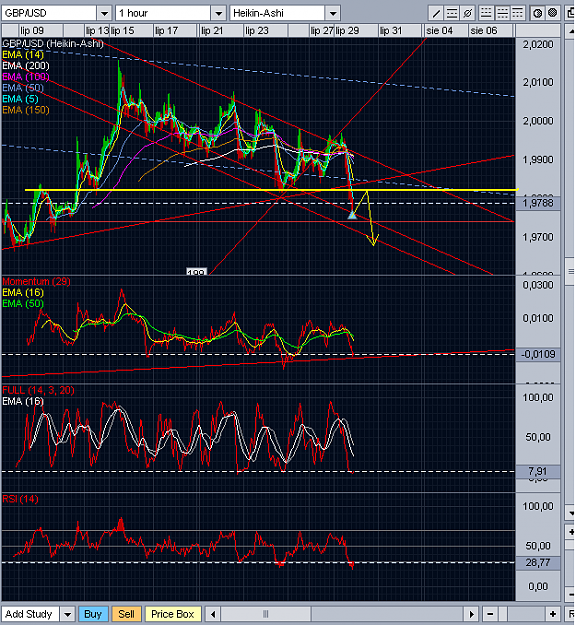Click the lip 31 date header
This screenshot has height=625, width=576.
tap(391, 31)
